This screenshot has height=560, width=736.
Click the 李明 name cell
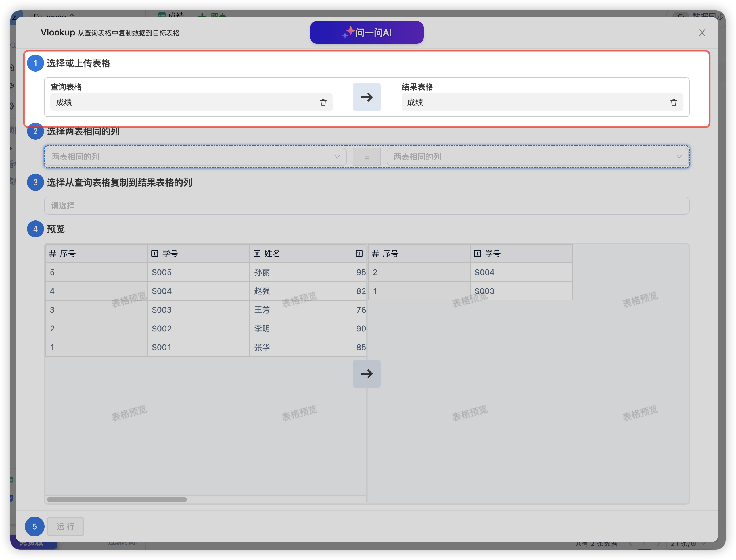click(300, 328)
